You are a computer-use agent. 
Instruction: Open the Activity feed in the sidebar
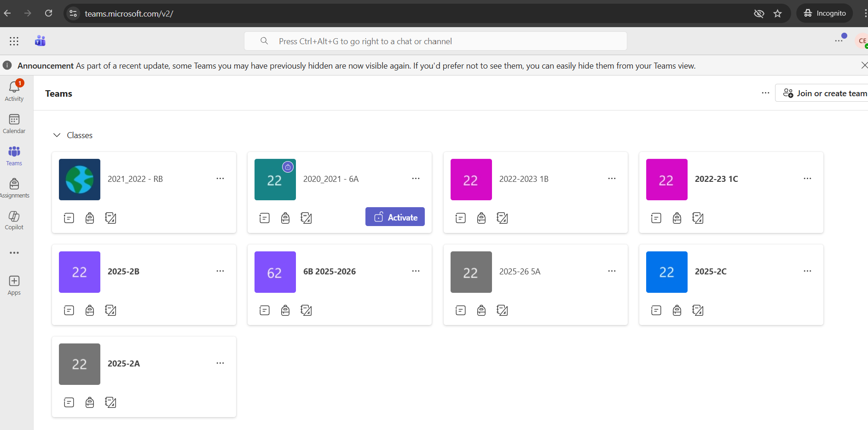[x=14, y=91]
